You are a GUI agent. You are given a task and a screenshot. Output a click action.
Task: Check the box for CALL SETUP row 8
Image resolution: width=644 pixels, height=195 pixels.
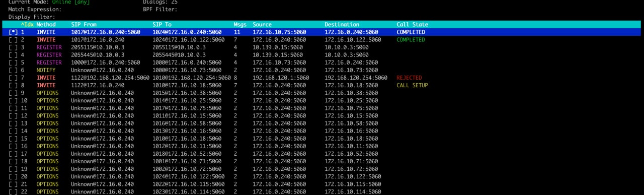tap(14, 86)
